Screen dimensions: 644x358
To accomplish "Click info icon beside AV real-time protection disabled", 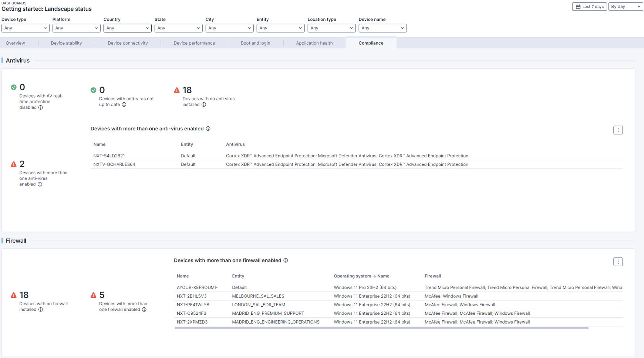I will 41,108.
